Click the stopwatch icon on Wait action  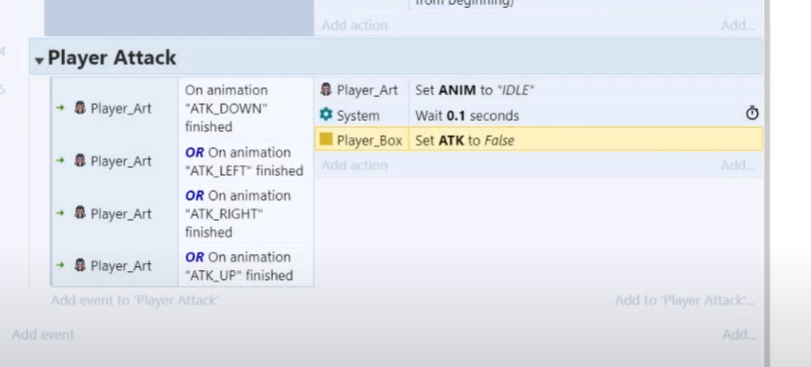click(x=752, y=113)
